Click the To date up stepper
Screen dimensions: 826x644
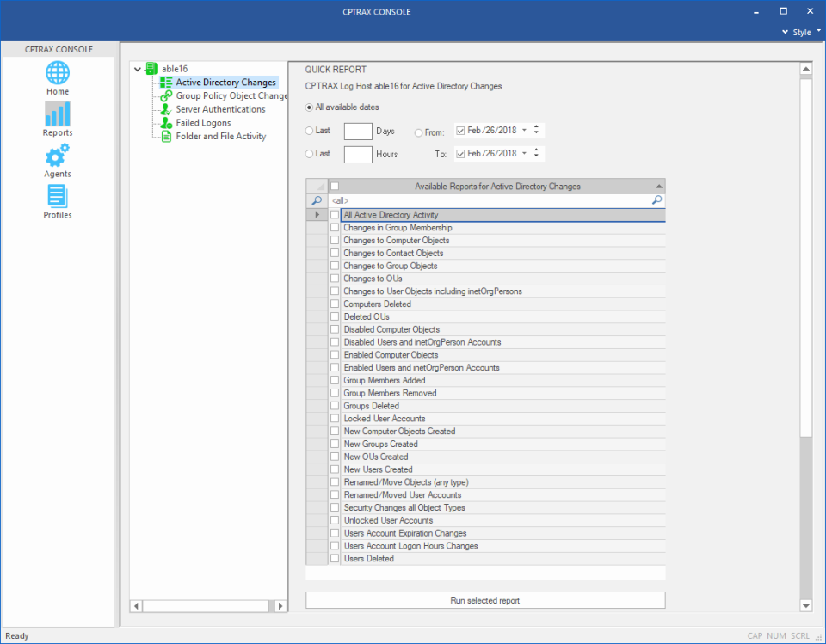point(536,150)
